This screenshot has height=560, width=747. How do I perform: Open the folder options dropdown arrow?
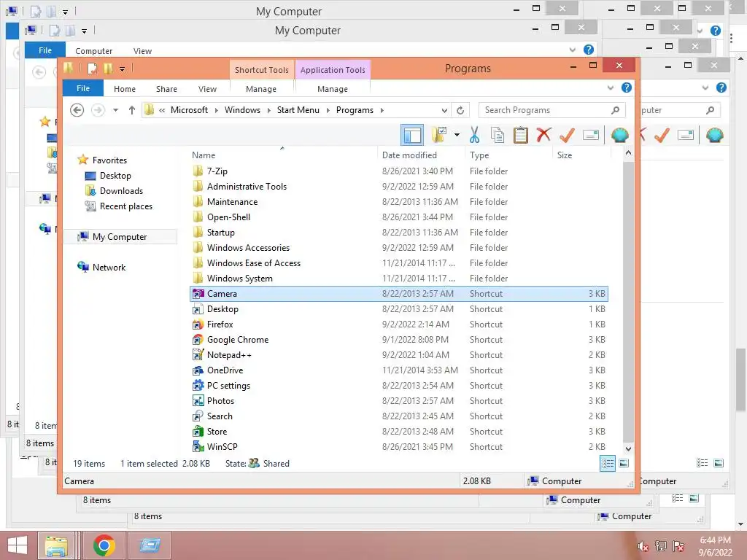(457, 135)
